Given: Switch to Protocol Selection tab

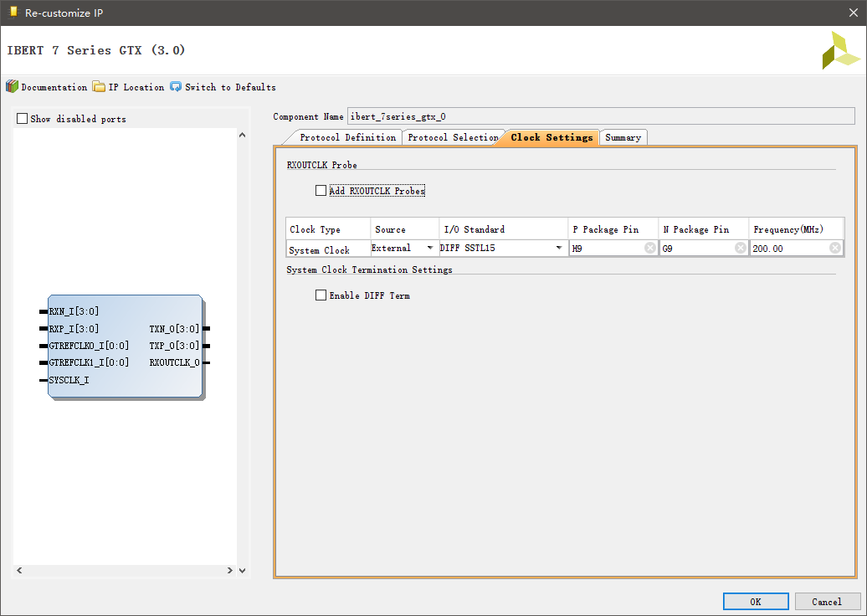Looking at the screenshot, I should coord(453,137).
